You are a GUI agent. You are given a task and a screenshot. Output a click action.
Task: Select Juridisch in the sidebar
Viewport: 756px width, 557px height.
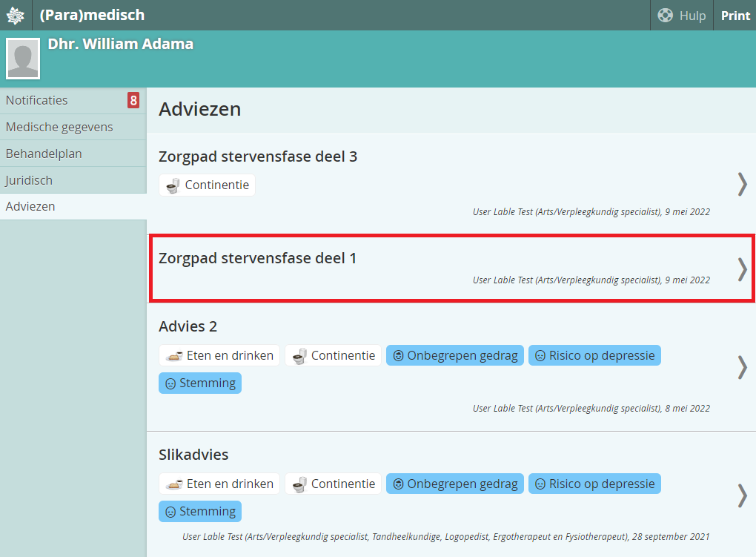click(29, 180)
